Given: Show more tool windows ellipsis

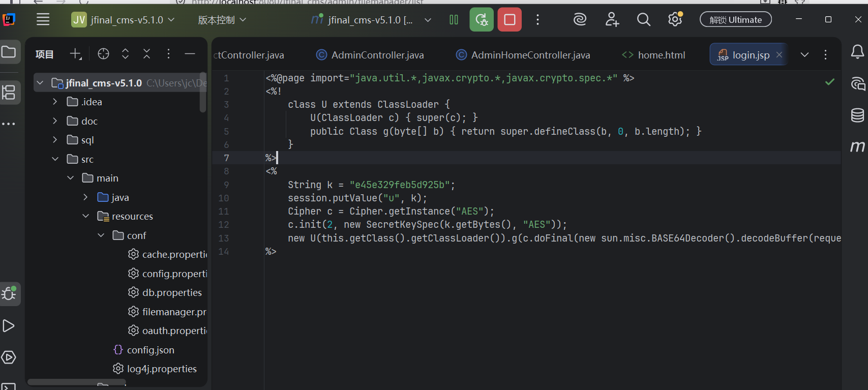Looking at the screenshot, I should (9, 124).
